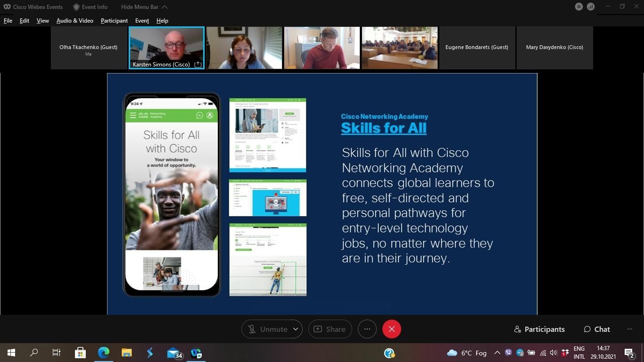Open the View menu
Image resolution: width=644 pixels, height=362 pixels.
[43, 21]
